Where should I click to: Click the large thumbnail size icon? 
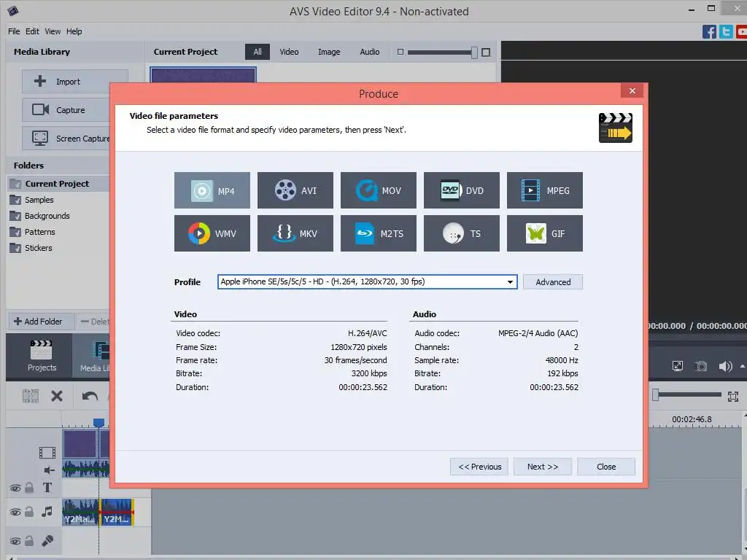(486, 52)
